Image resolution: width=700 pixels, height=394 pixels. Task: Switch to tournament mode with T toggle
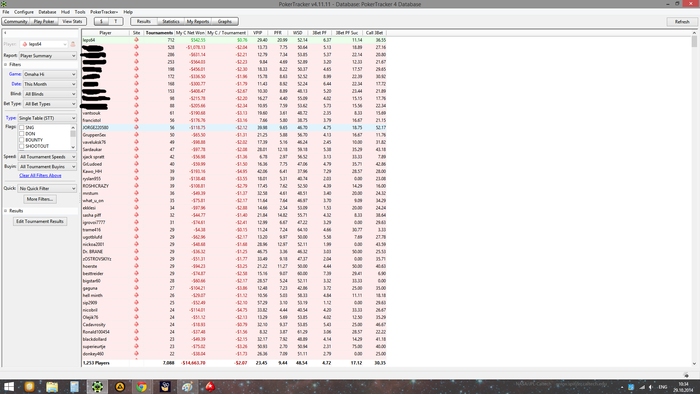(116, 21)
